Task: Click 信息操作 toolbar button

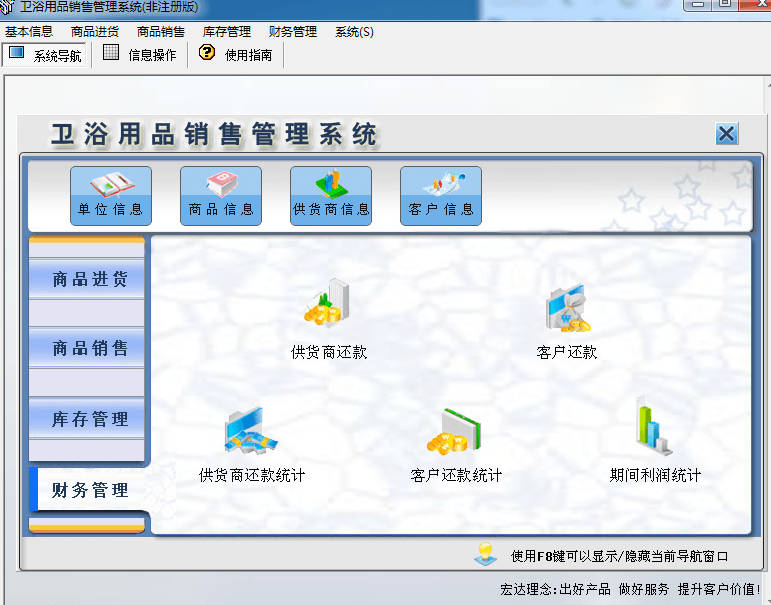Action: pyautogui.click(x=140, y=55)
